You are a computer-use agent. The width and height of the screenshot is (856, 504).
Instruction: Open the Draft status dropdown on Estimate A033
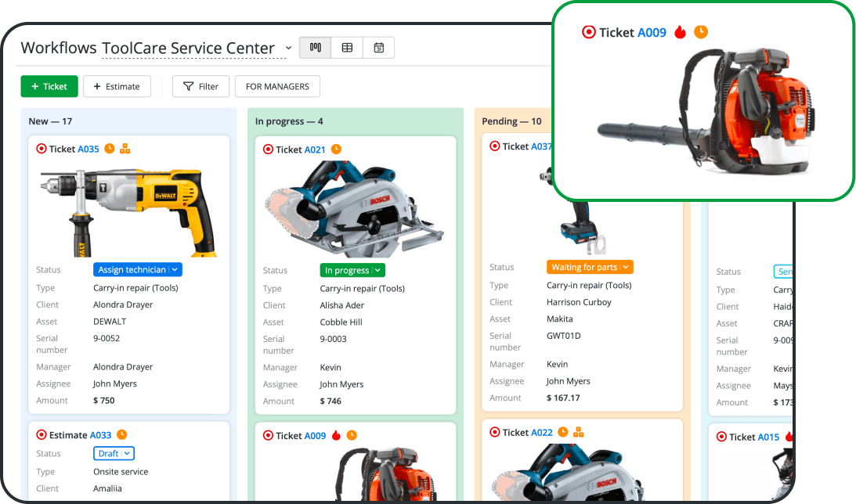click(x=114, y=453)
